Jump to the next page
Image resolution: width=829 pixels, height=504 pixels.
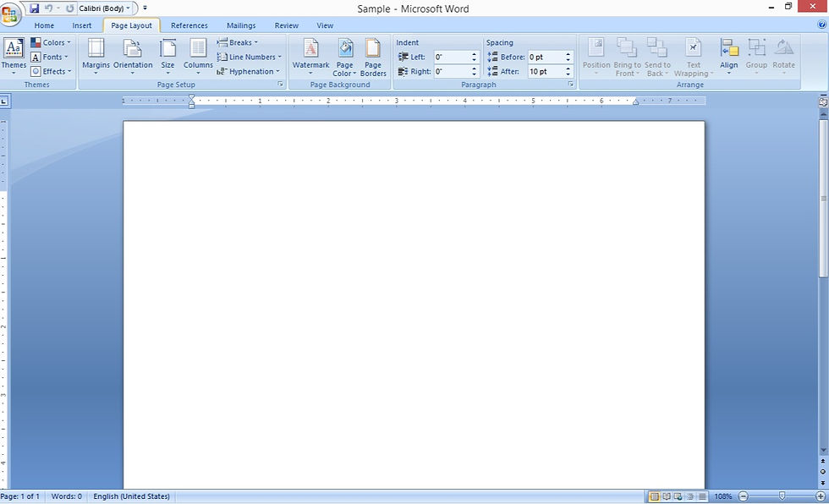(822, 482)
